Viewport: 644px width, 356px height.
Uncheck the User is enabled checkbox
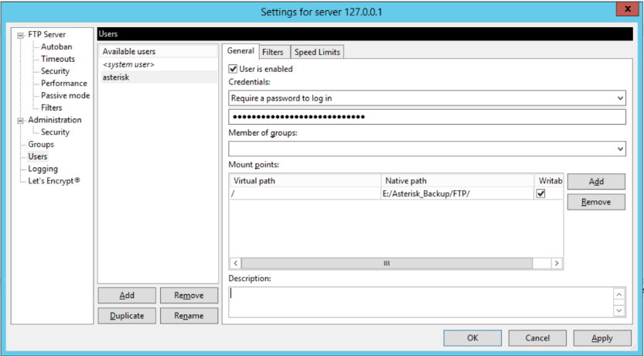pos(233,69)
